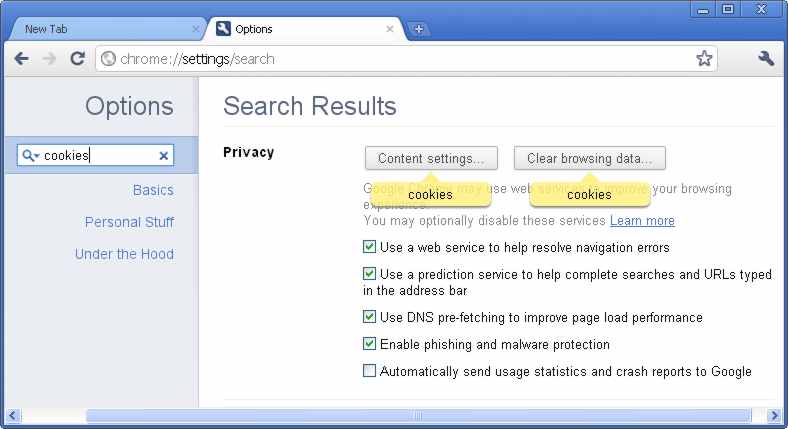Disable DNS pre-fetching checkbox
Screen dimensions: 788x429
(x=370, y=317)
